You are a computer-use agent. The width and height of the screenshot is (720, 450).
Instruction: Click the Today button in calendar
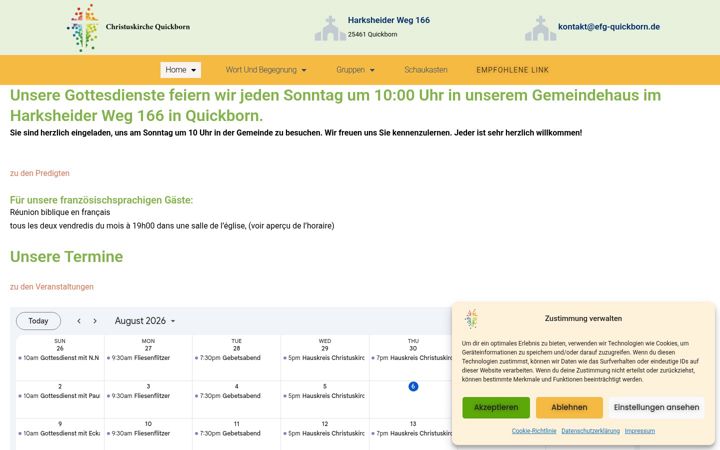tap(38, 321)
